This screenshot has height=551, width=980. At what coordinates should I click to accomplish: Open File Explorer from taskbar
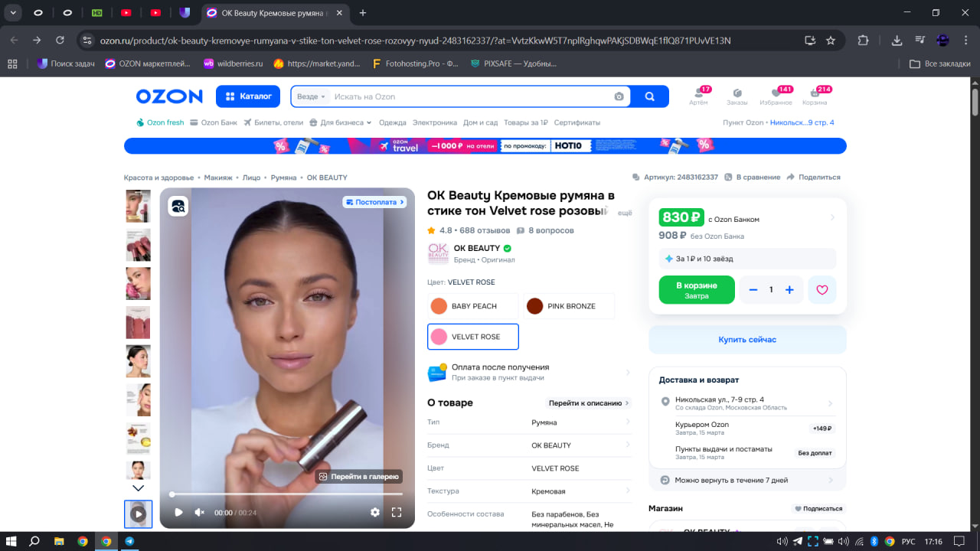[59, 541]
